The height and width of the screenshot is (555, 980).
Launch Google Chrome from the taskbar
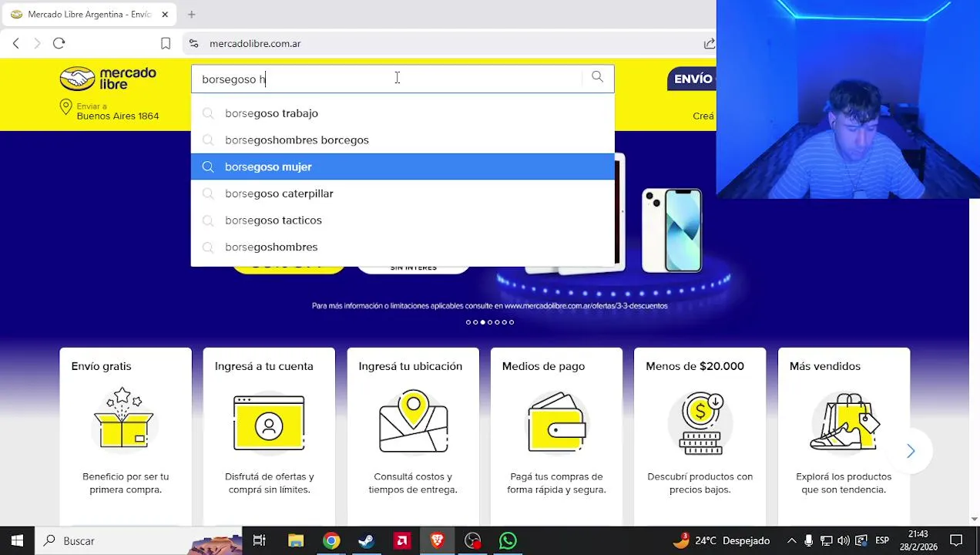pos(331,540)
